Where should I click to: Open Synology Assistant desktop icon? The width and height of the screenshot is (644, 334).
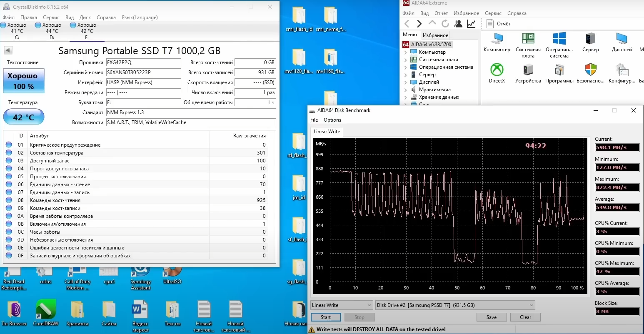point(140,278)
